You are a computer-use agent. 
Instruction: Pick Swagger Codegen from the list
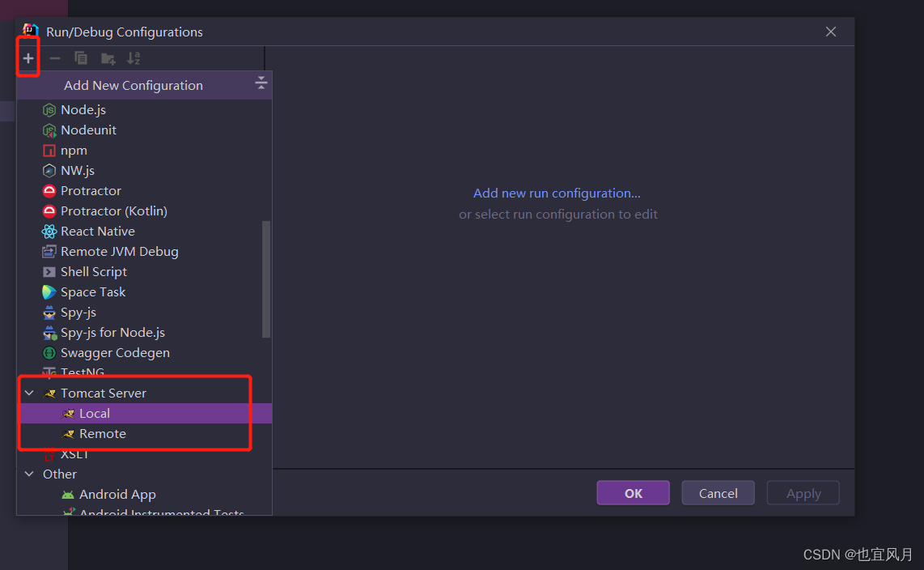[x=144, y=353]
